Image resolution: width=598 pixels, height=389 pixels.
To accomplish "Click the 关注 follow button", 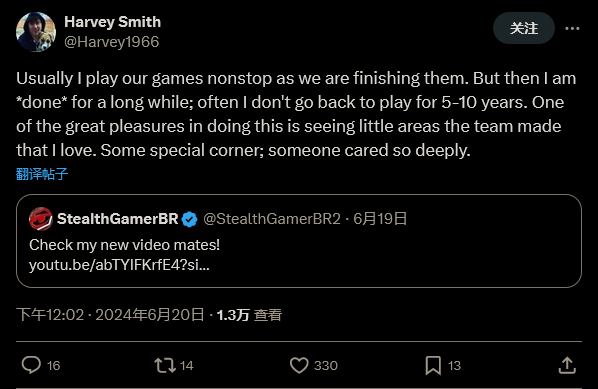I will click(524, 28).
